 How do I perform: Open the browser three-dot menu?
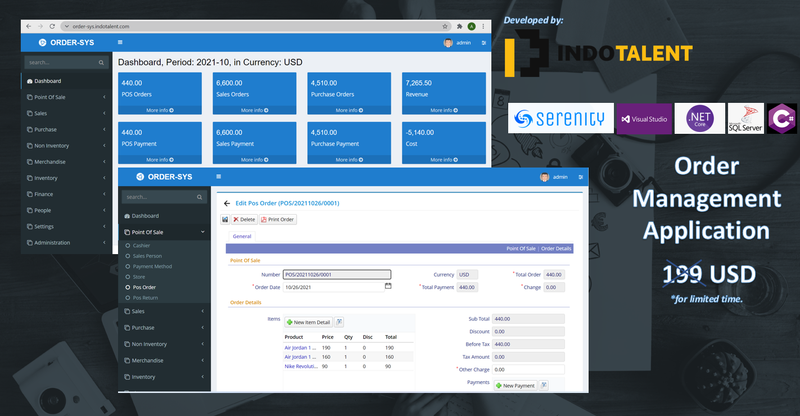483,26
